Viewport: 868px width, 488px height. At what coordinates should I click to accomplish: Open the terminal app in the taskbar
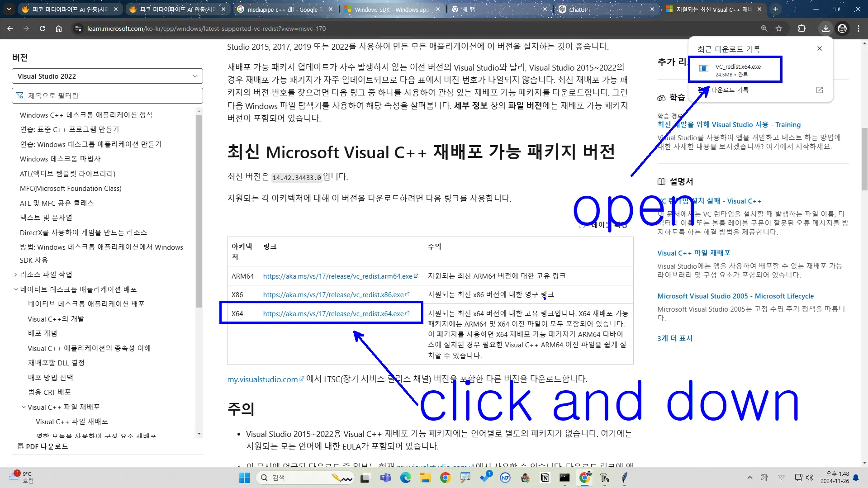point(564,478)
